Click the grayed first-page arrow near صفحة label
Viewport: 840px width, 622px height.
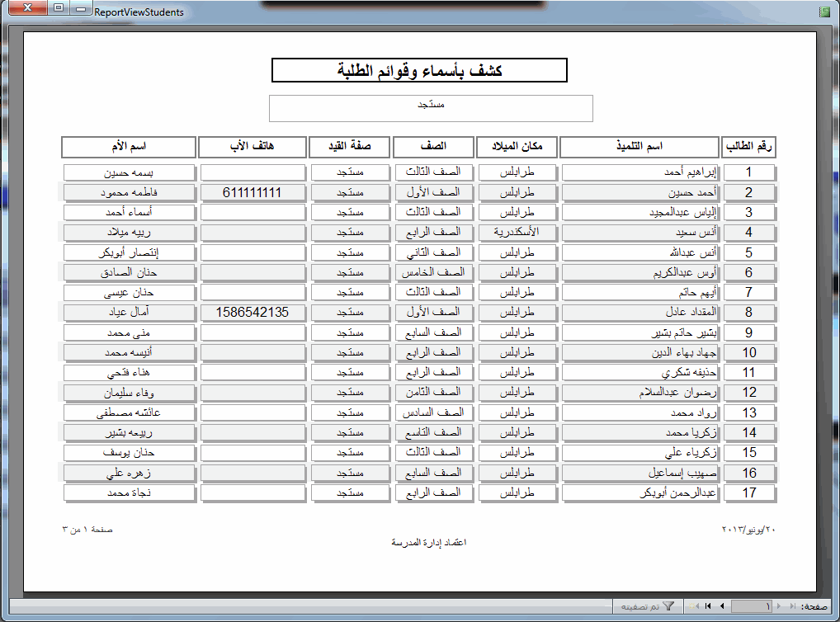point(793,606)
